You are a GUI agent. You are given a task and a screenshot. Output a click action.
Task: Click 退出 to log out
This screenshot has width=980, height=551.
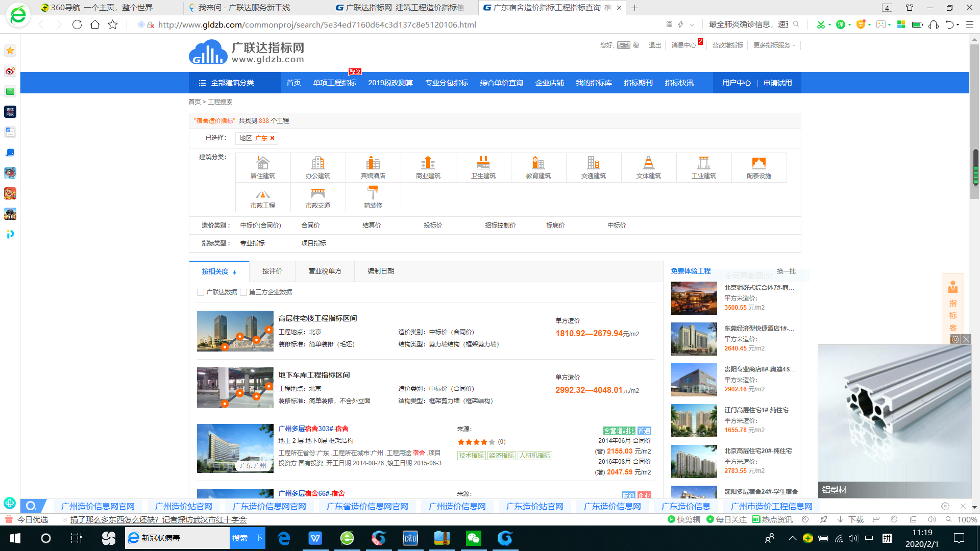pos(655,45)
